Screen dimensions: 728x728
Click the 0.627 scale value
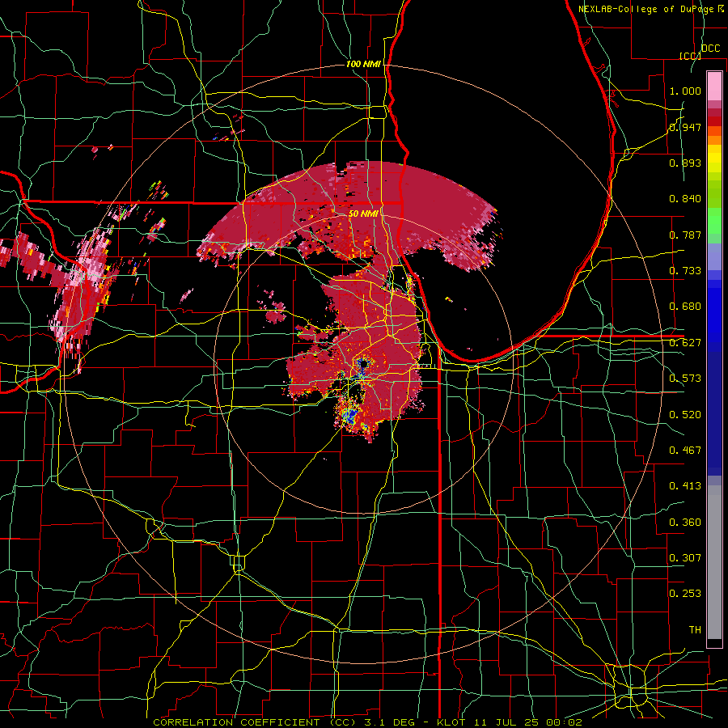click(685, 343)
